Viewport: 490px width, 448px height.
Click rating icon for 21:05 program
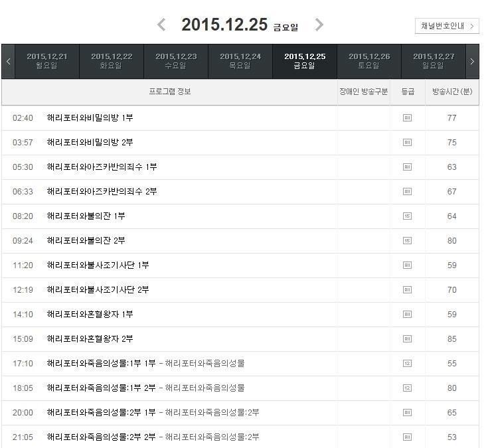coord(407,437)
